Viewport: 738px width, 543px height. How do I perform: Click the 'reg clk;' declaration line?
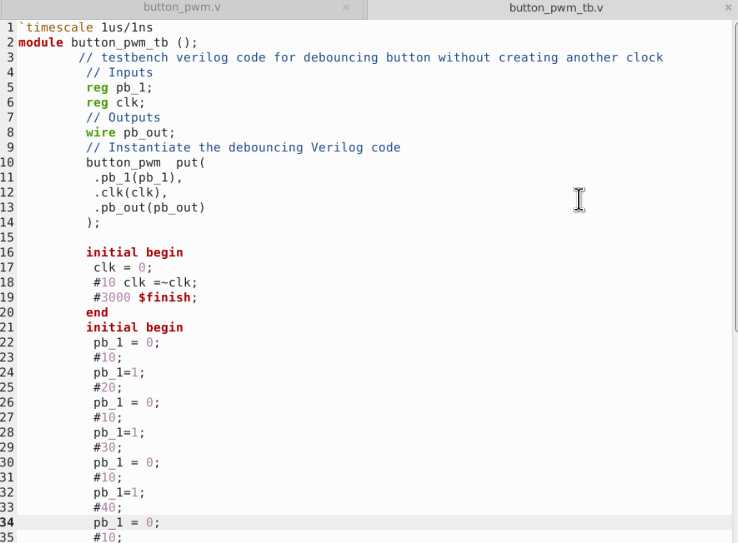pos(115,102)
